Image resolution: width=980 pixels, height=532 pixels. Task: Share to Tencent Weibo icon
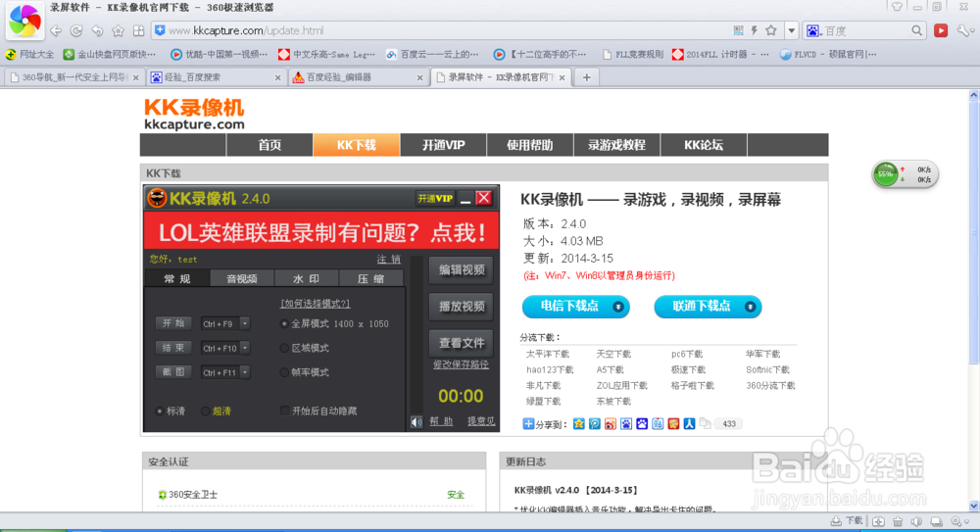(595, 424)
